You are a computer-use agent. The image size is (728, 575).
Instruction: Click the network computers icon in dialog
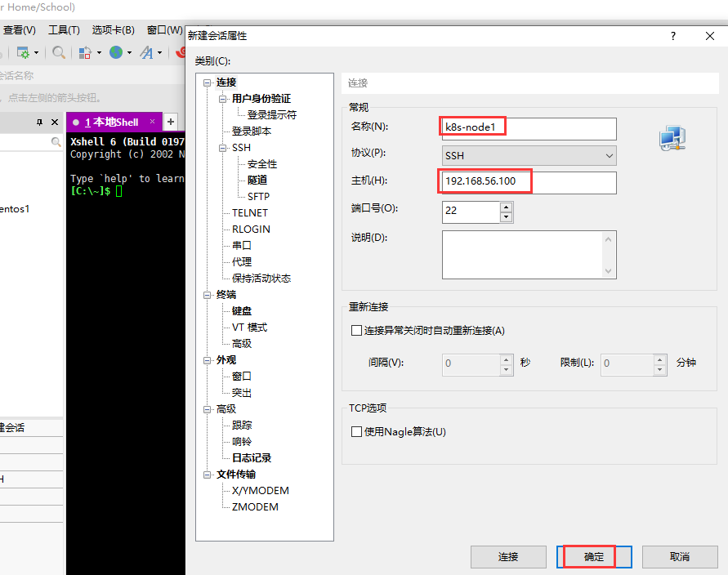tap(672, 138)
